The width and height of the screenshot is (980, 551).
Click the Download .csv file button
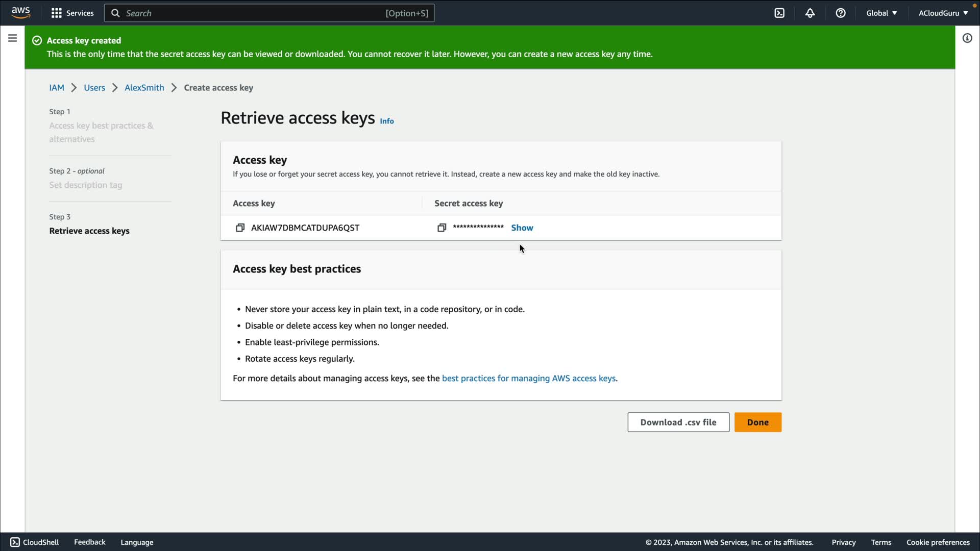pyautogui.click(x=678, y=422)
